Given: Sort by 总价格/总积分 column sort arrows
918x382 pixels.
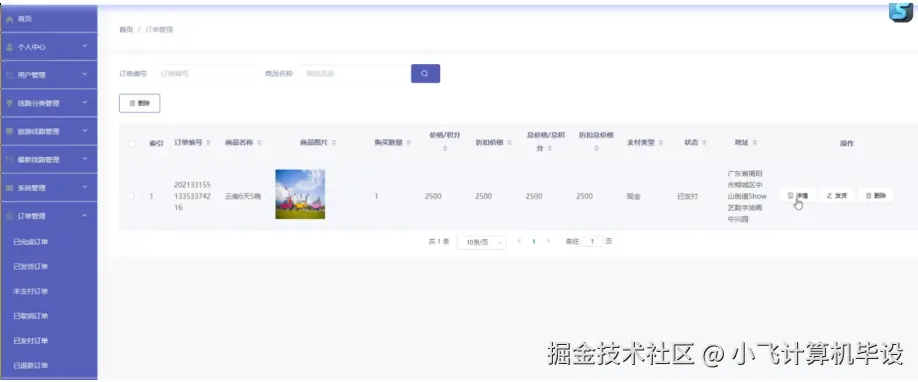Looking at the screenshot, I should [x=550, y=149].
